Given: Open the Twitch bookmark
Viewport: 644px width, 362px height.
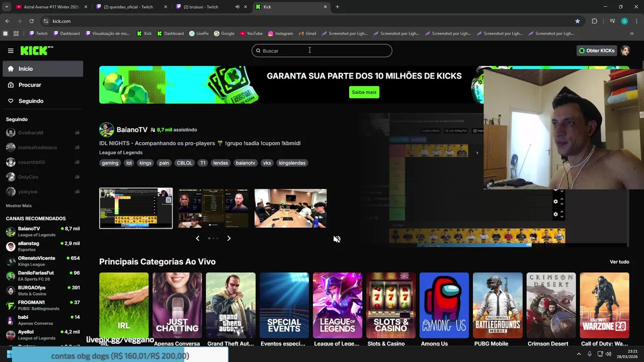Looking at the screenshot, I should pyautogui.click(x=38, y=34).
